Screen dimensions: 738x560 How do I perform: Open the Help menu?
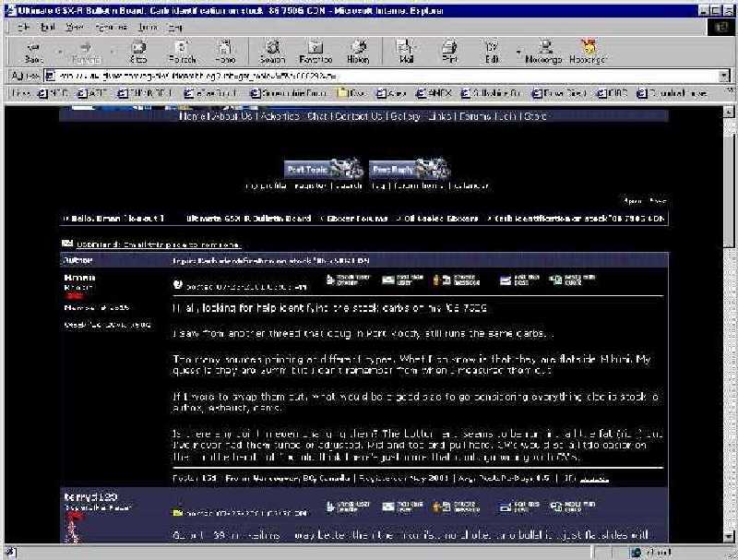tap(175, 28)
